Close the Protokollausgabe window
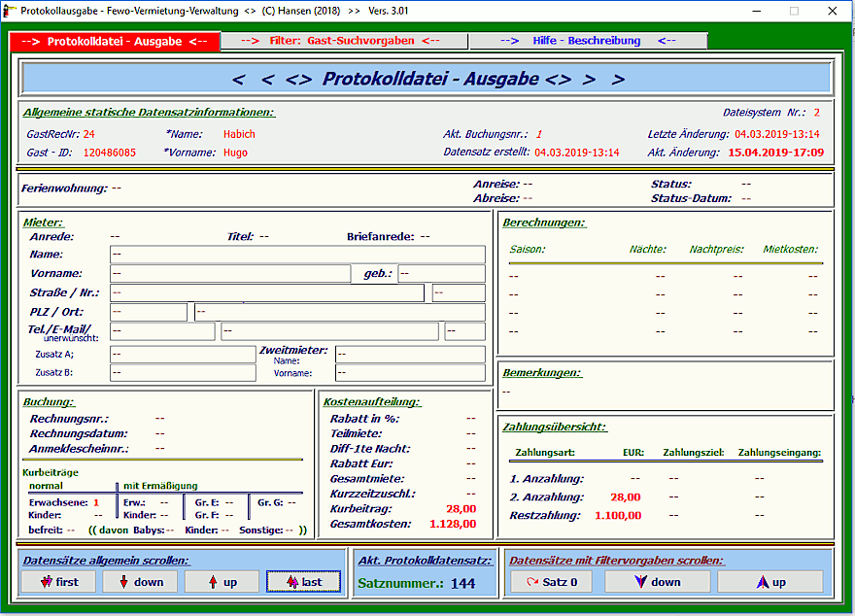855x616 pixels. [x=832, y=11]
